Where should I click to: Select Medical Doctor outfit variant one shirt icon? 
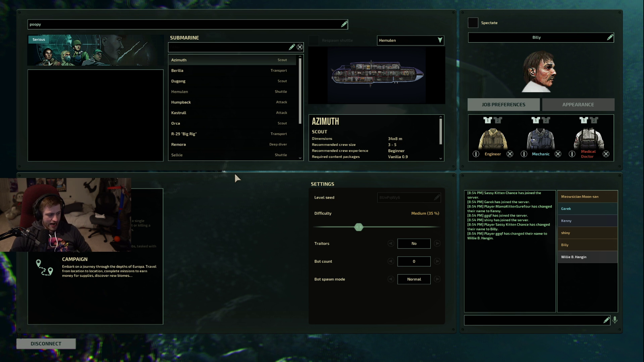click(584, 120)
